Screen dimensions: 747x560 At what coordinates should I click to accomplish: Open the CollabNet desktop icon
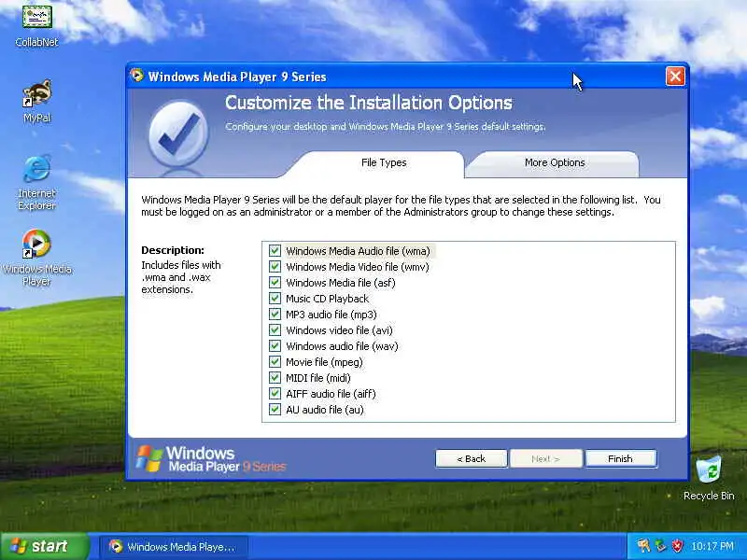tap(36, 26)
